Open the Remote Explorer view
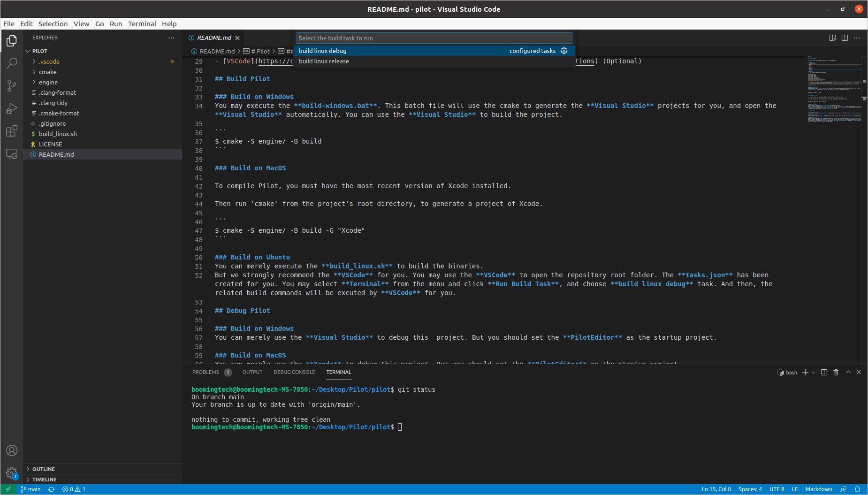 (x=12, y=153)
